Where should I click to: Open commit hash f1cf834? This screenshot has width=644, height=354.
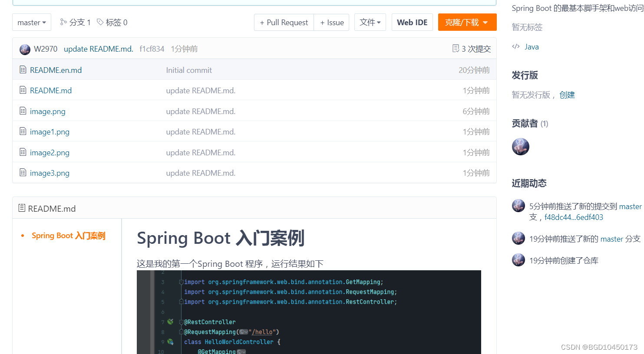[x=152, y=49]
